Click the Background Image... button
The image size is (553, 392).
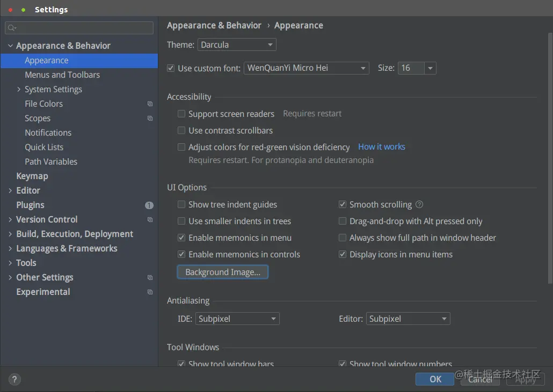[x=222, y=272]
